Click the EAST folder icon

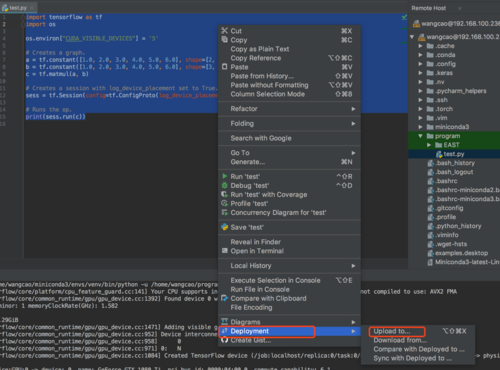coord(439,145)
